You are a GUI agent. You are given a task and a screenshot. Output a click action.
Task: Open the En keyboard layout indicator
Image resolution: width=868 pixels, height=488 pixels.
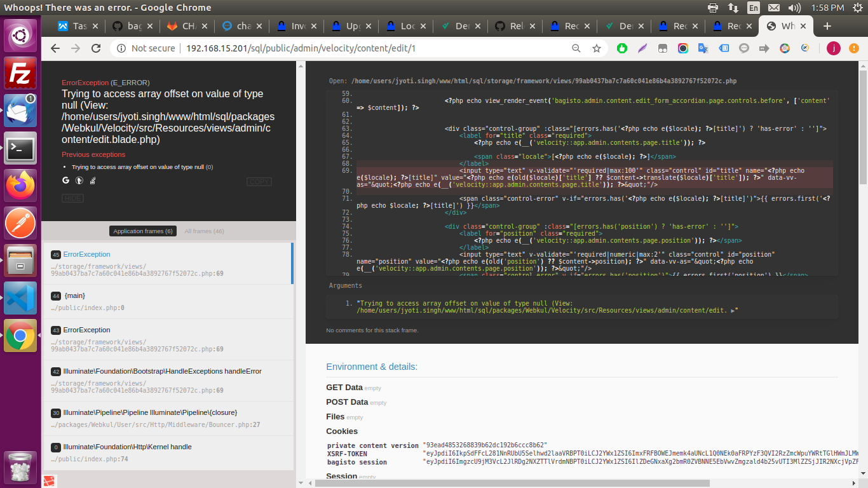point(754,8)
